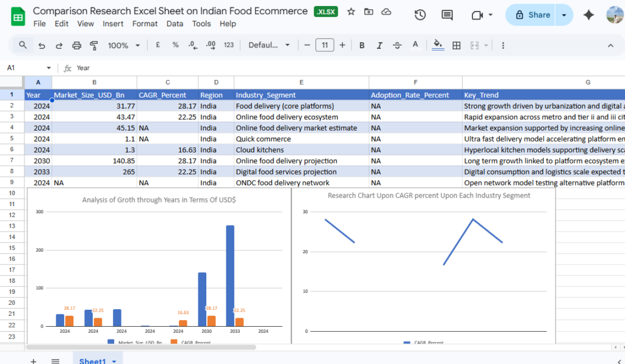625x364 pixels.
Task: Open share options dropdown arrow
Action: point(564,15)
